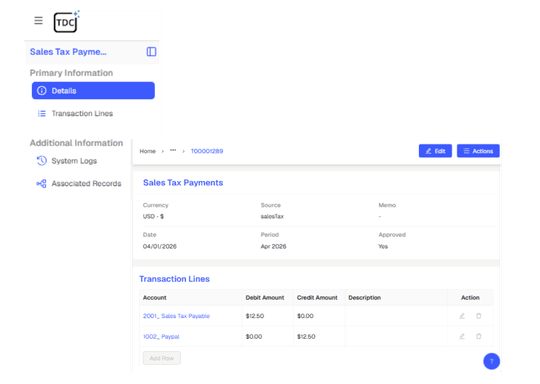Screen dimensions: 540x384
Task: Select the Approved value Yes
Action: coord(383,247)
